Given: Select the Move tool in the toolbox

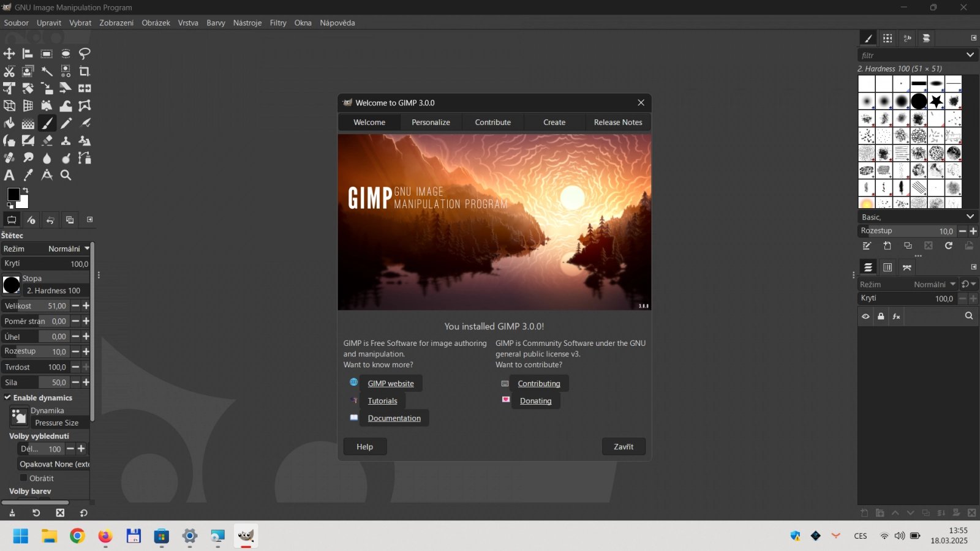Looking at the screenshot, I should tap(9, 54).
